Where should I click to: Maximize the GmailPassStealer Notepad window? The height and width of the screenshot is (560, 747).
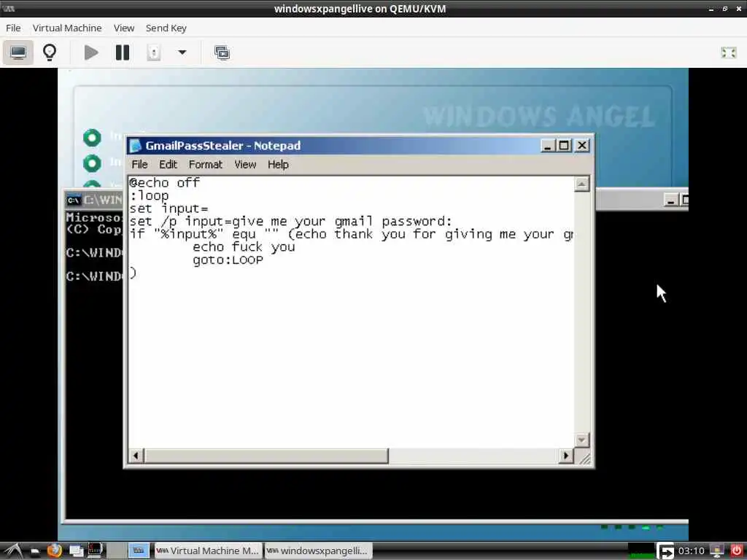(x=564, y=146)
